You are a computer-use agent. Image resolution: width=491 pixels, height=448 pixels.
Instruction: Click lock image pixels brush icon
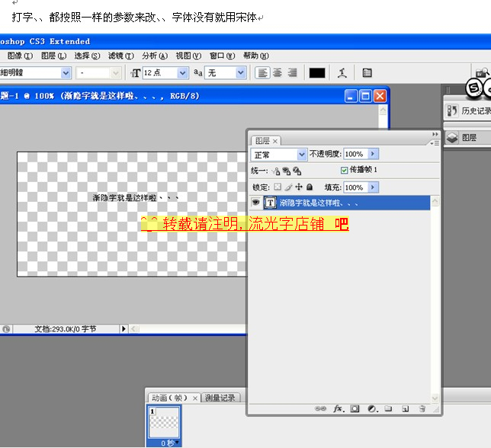pos(289,187)
